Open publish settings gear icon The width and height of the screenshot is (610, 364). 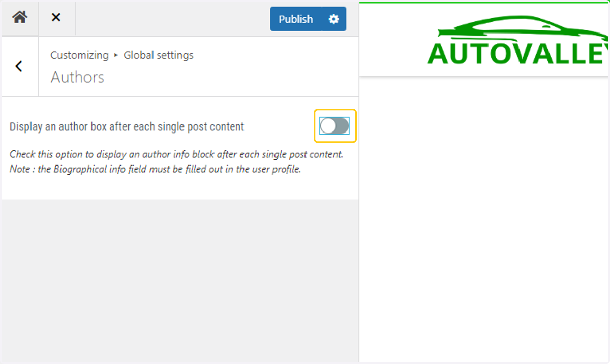[x=334, y=19]
